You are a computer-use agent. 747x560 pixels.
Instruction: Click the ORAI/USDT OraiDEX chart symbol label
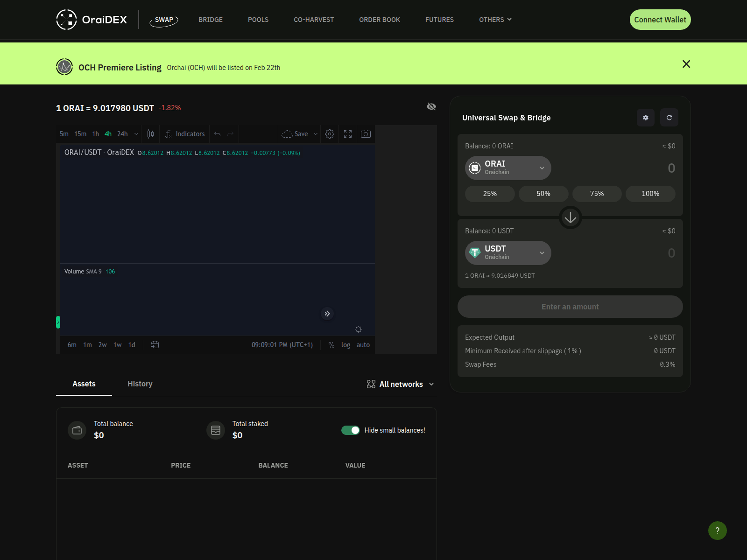click(99, 153)
